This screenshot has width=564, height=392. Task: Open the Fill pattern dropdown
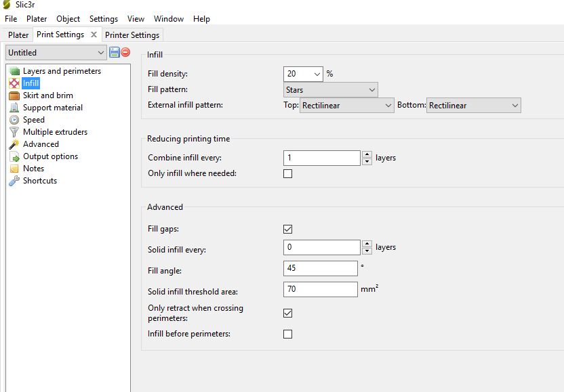[331, 89]
